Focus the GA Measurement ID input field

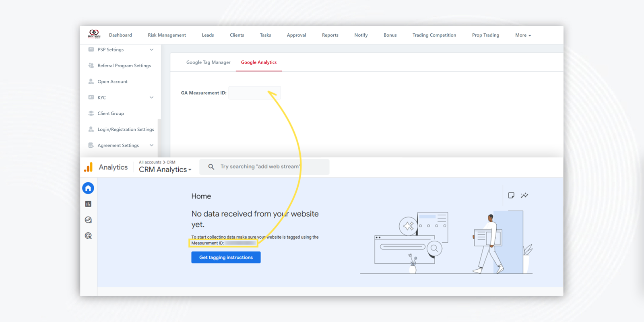[255, 93]
